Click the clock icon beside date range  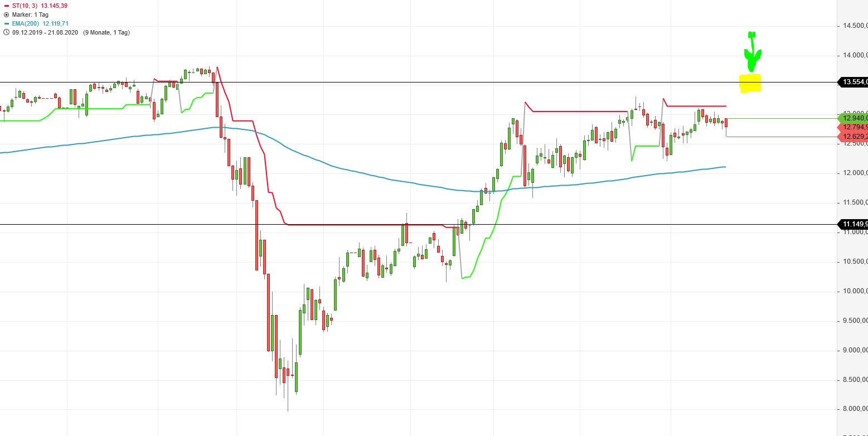[x=6, y=32]
